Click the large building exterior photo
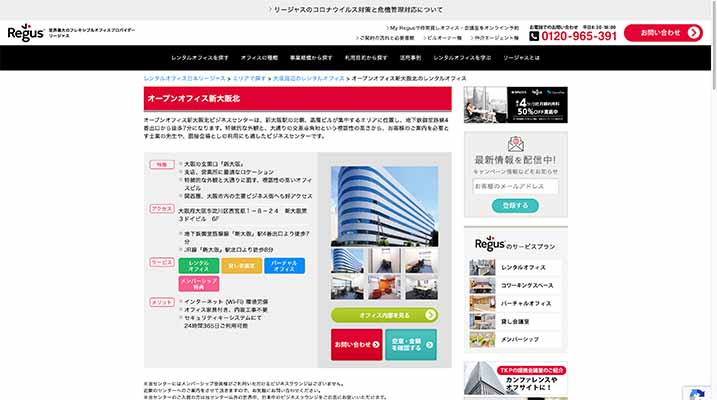The height and width of the screenshot is (400, 717). pyautogui.click(x=385, y=206)
